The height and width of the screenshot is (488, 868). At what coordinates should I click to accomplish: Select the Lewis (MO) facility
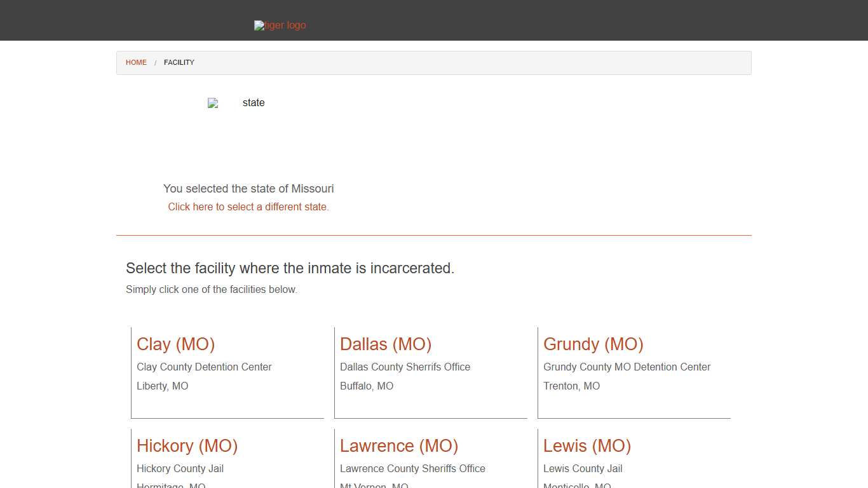[x=587, y=445]
